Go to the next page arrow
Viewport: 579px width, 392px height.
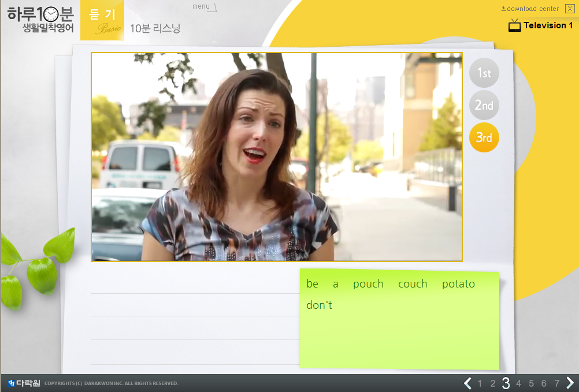tap(570, 383)
